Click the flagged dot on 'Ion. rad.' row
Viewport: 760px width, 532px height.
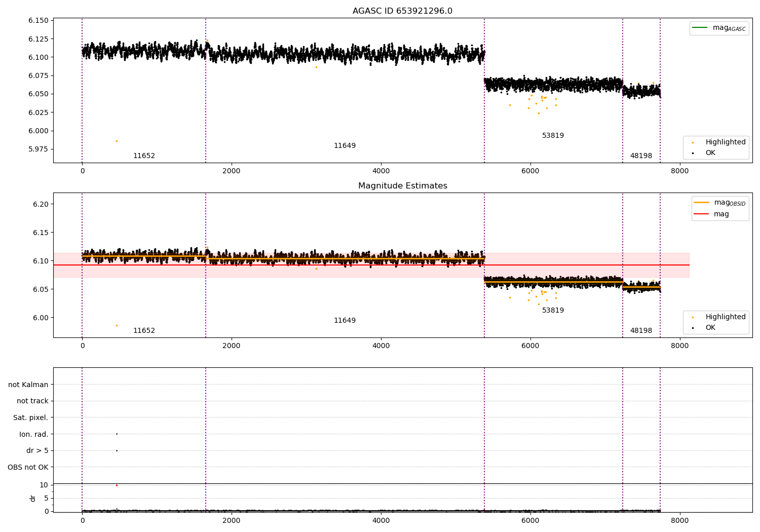point(117,434)
